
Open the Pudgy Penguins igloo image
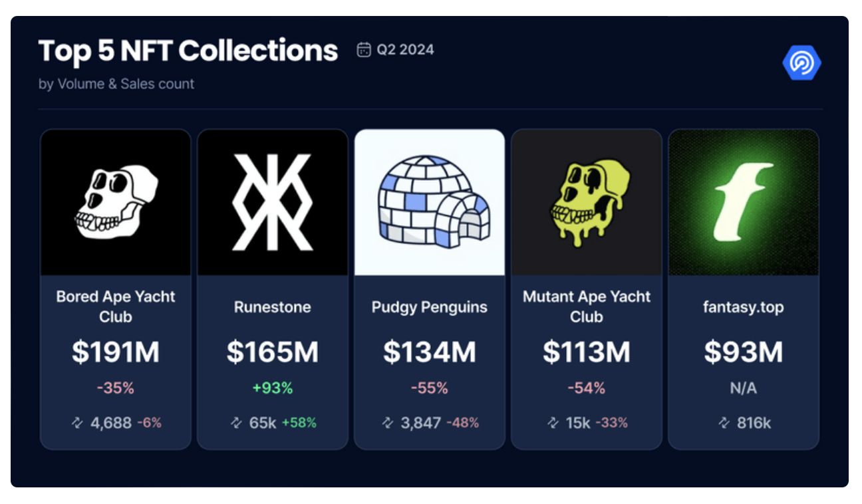[x=430, y=202]
